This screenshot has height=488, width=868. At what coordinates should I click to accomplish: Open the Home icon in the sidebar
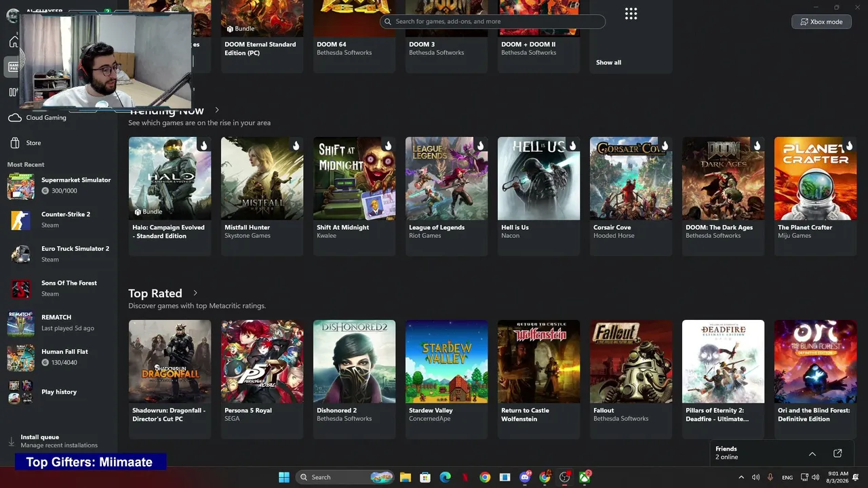click(13, 42)
